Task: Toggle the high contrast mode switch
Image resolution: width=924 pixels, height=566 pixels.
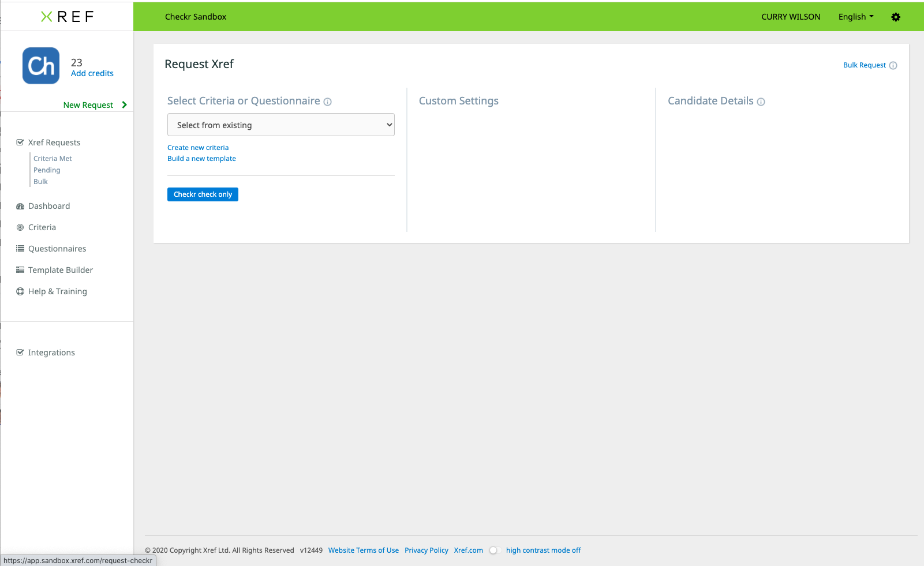Action: tap(495, 550)
